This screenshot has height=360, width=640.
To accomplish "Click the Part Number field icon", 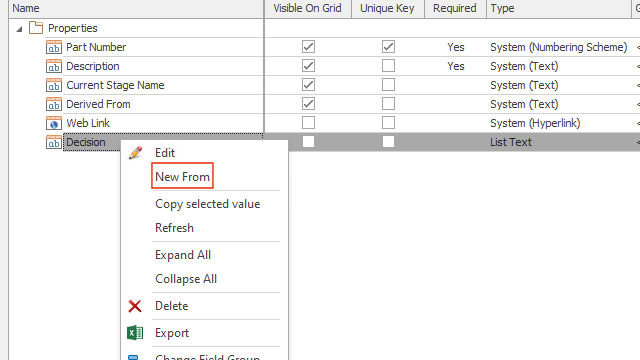I will (x=53, y=47).
